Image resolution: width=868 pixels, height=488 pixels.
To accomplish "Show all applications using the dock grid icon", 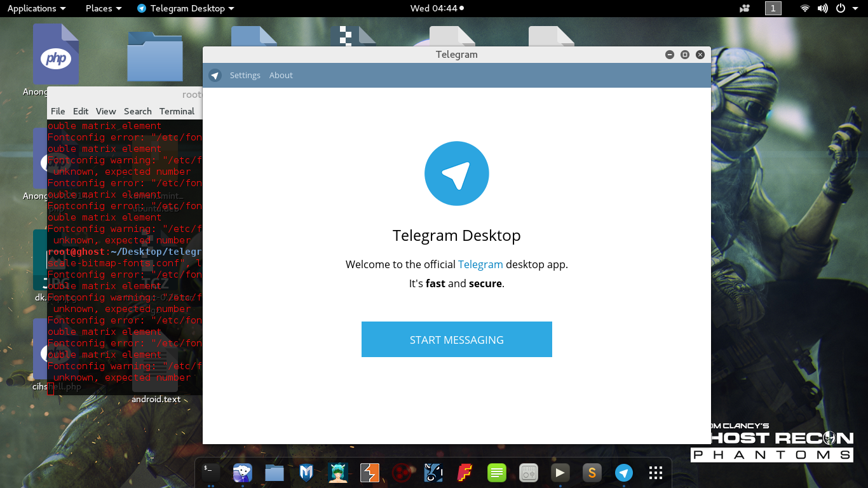I will tap(656, 472).
